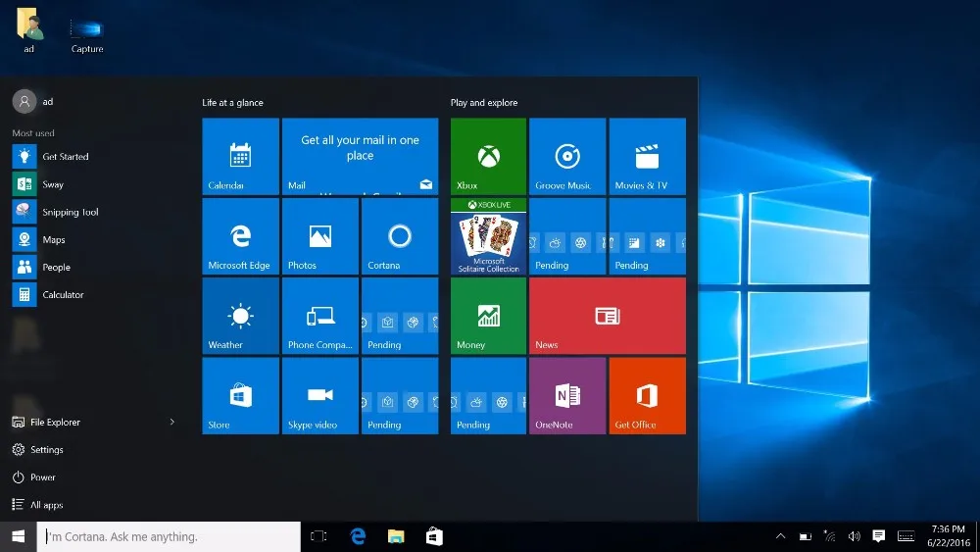Open Get Started from Most used
The height and width of the screenshot is (552, 980).
click(x=94, y=156)
